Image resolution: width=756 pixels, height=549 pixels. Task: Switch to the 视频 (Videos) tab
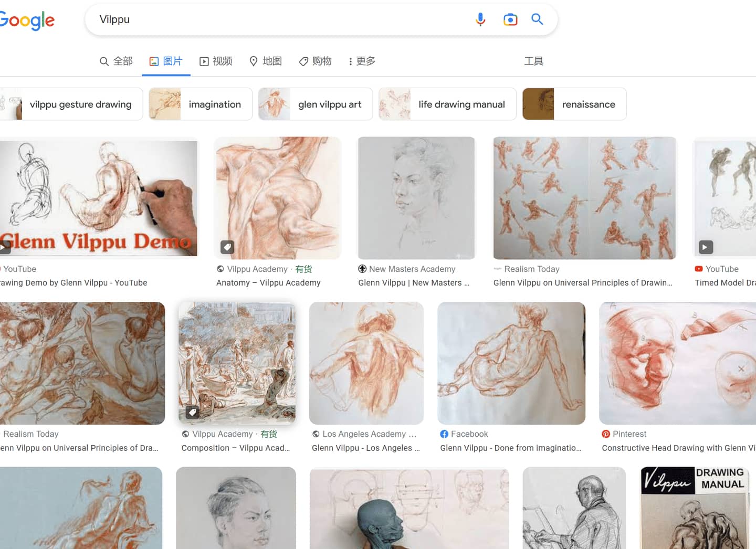point(216,61)
